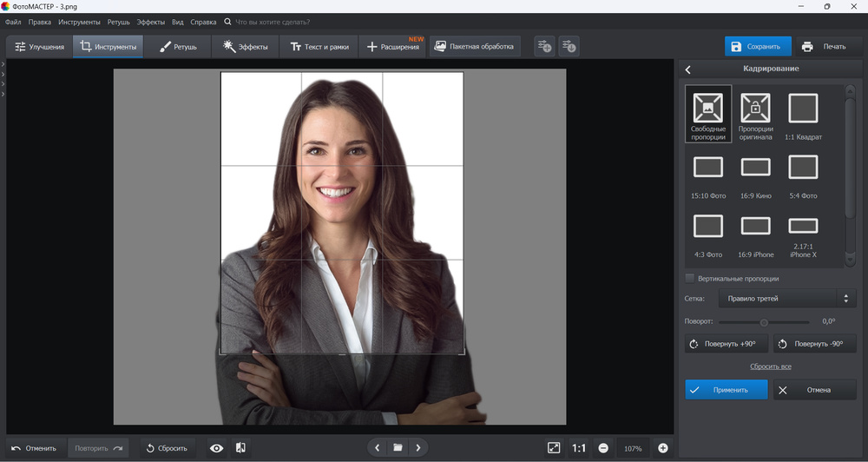Screen dimensions: 868x462
Task: Zoom in with the plus icon
Action: (663, 448)
